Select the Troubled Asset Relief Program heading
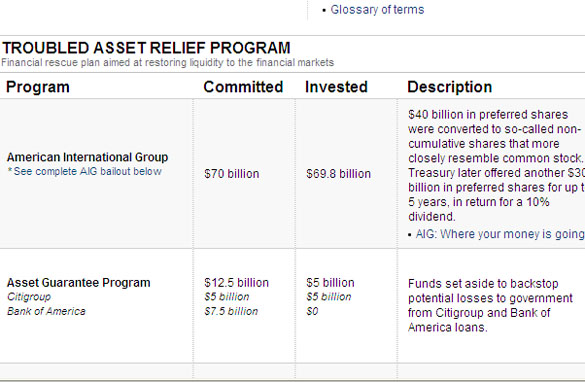The image size is (585, 382). click(146, 48)
